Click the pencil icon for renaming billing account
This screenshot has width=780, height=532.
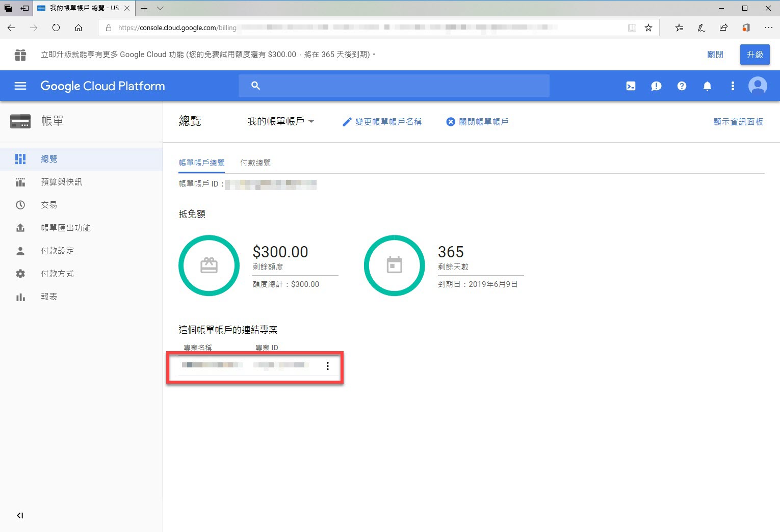347,122
